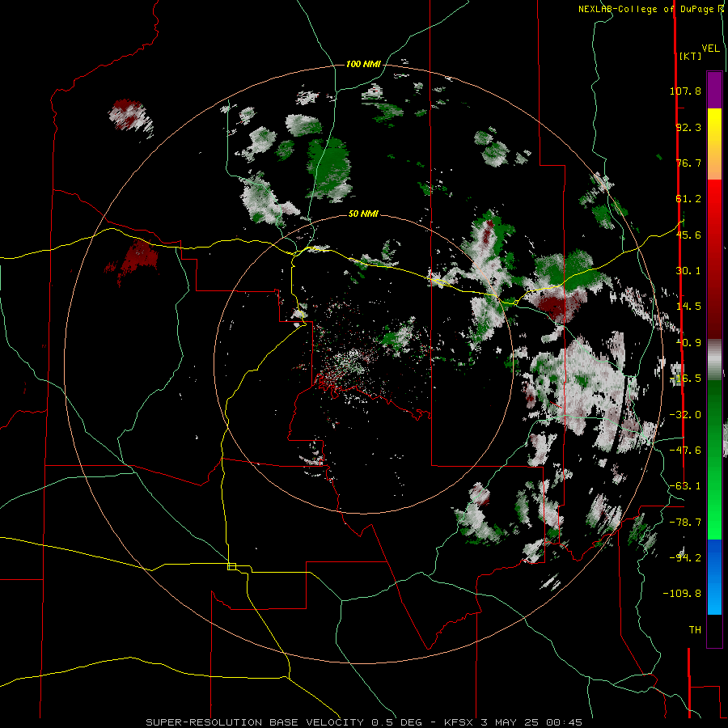This screenshot has width=728, height=728.
Task: Click the -63.1 legend value
Action: 685,486
